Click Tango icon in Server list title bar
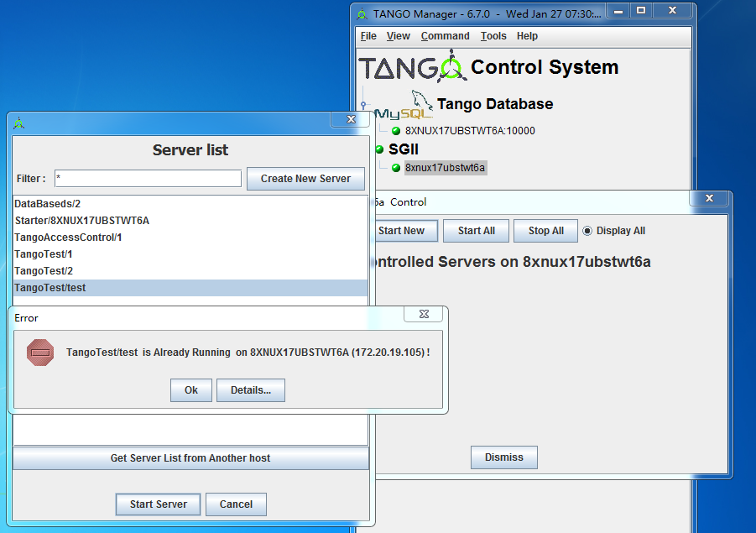 (18, 123)
